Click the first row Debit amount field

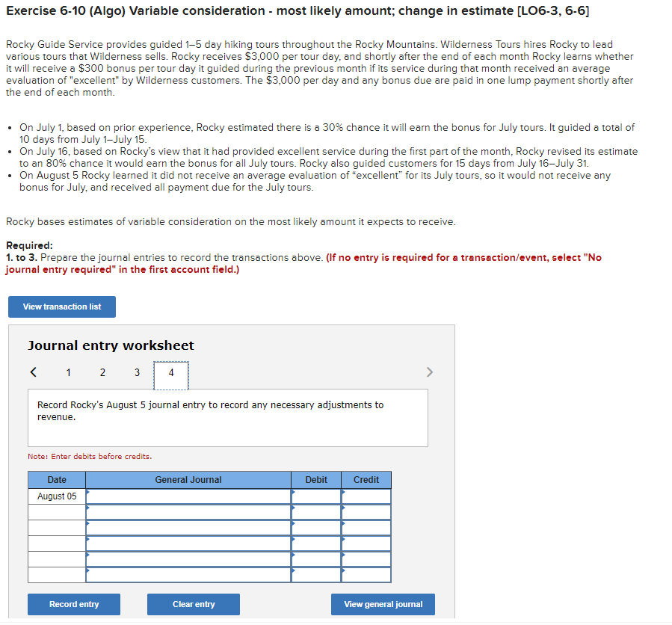pos(318,496)
